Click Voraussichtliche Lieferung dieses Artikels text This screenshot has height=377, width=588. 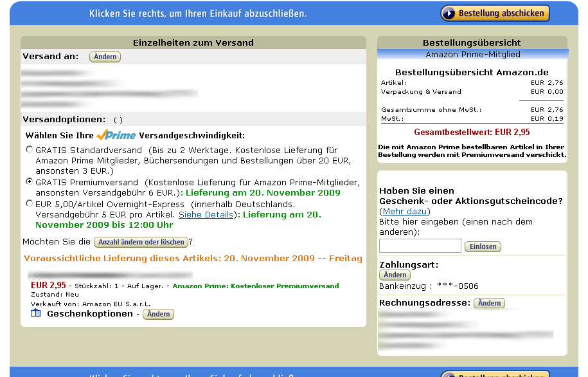pos(193,259)
